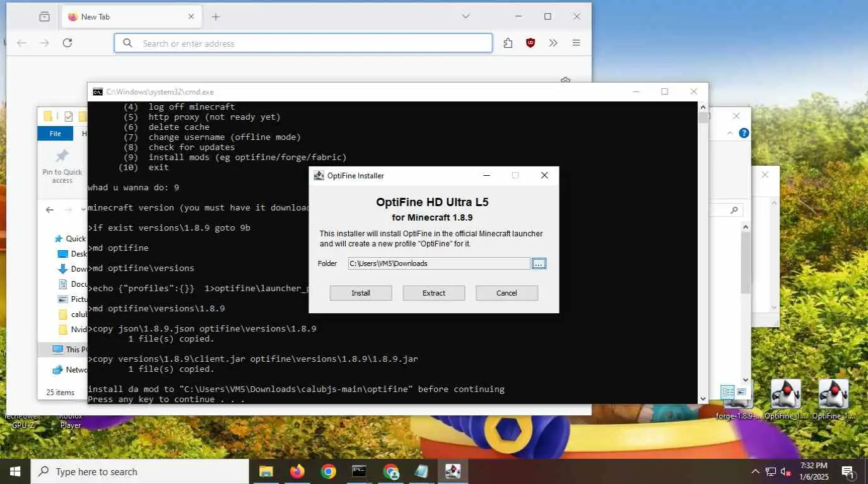Show hidden system tray icons
Viewport: 868px width, 484px height.
point(755,471)
